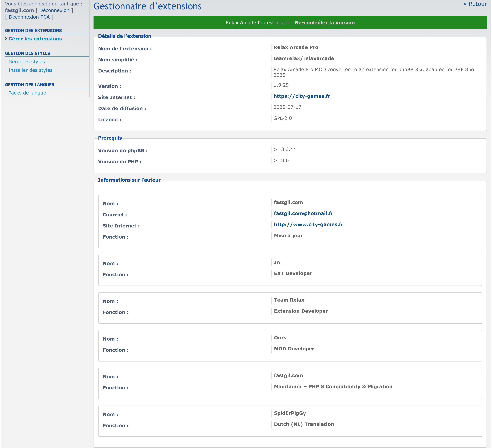The width and height of the screenshot is (492, 448).
Task: Click the Déconnexion PCA link
Action: coord(29,17)
